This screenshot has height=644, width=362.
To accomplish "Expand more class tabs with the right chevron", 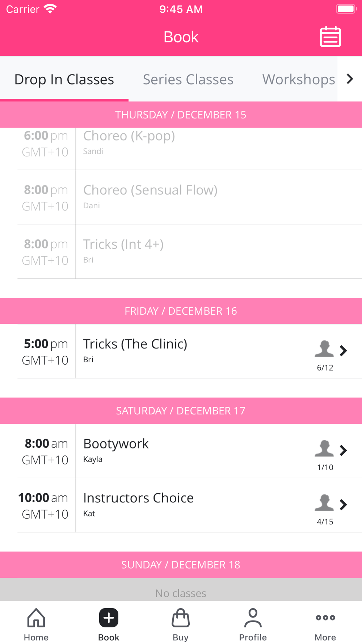I will tap(350, 79).
